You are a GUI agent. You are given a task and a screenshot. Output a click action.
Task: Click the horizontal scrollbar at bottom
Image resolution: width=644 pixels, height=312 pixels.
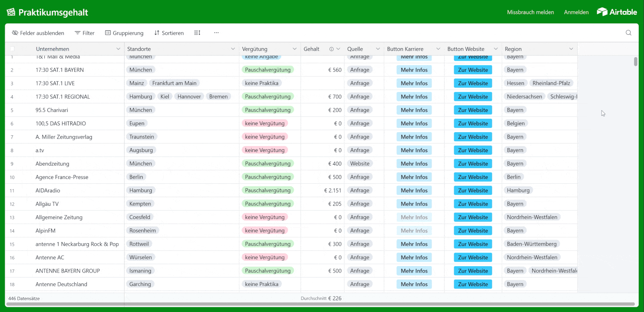(320, 304)
